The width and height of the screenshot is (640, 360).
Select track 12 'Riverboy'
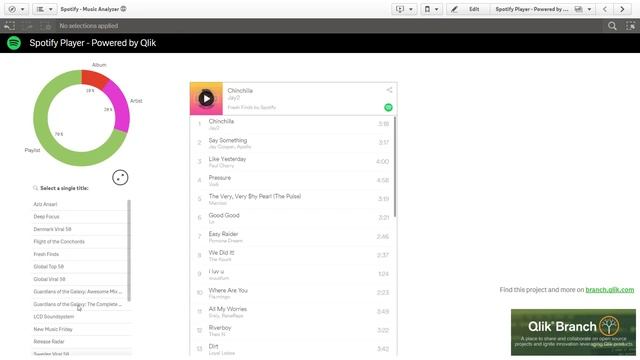pyautogui.click(x=292, y=331)
